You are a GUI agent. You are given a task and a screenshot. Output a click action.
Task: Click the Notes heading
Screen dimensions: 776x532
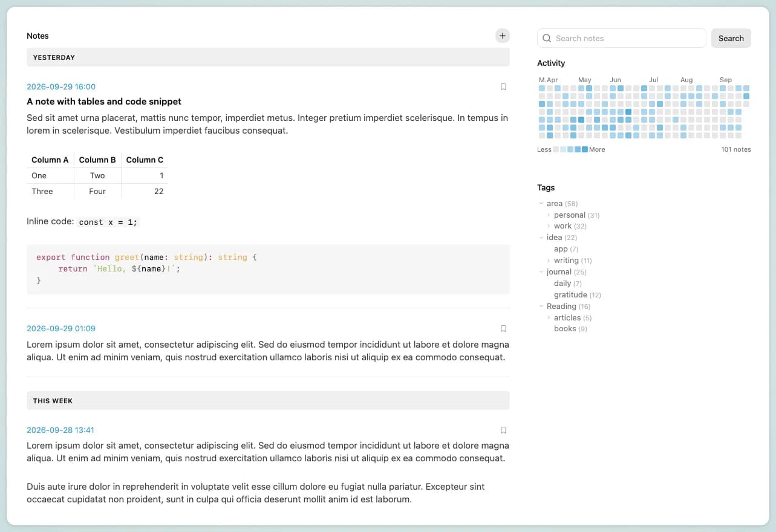coord(37,36)
